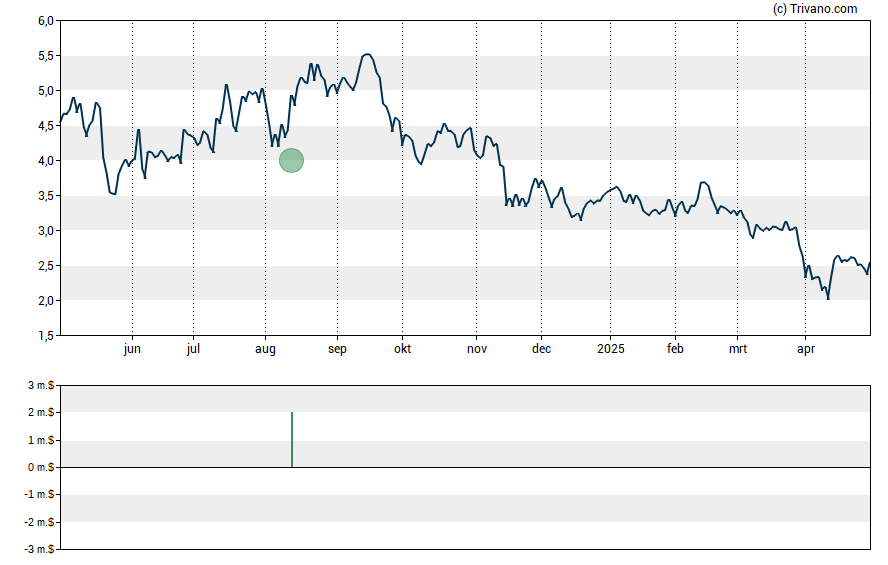888x565 pixels.
Task: Select the 'okt' month label
Action: pos(403,348)
